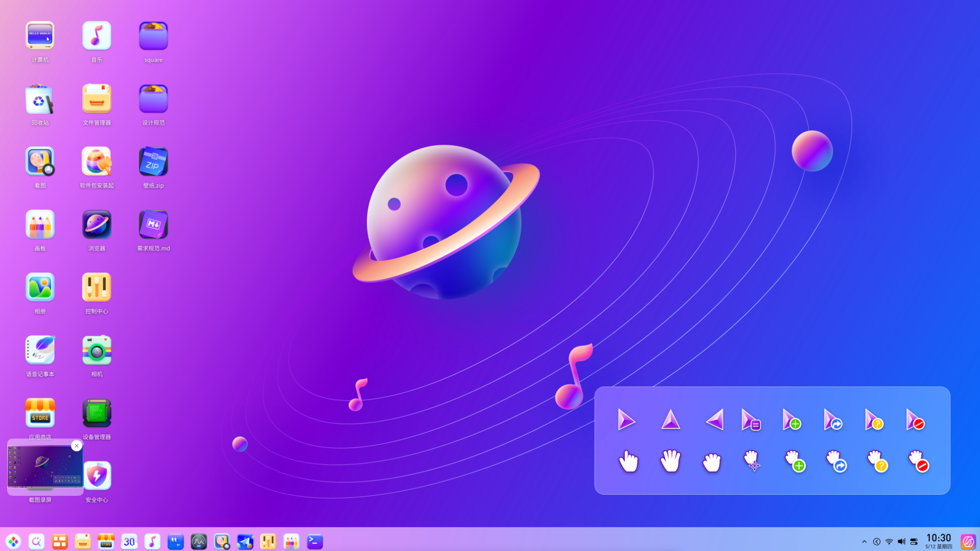Launch the app store from the taskbar

pos(106,541)
